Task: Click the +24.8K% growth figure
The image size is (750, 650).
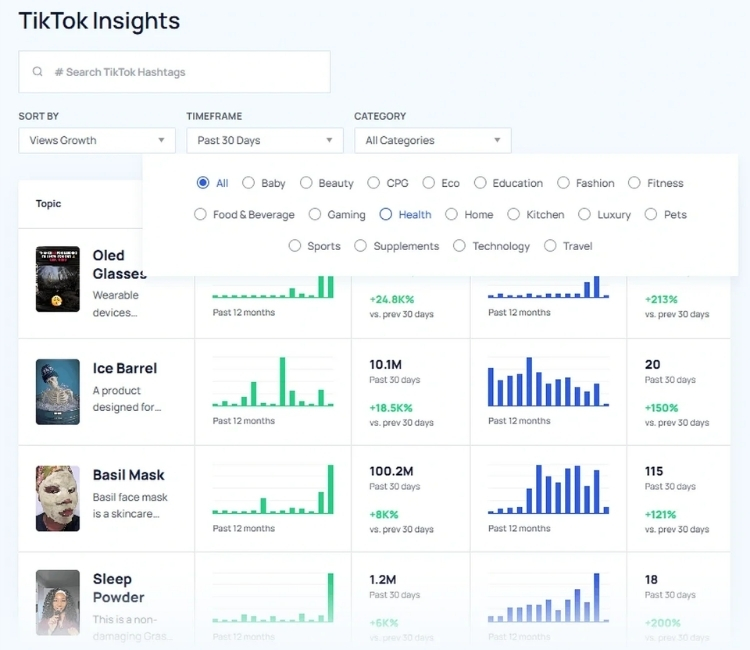Action: tap(392, 299)
